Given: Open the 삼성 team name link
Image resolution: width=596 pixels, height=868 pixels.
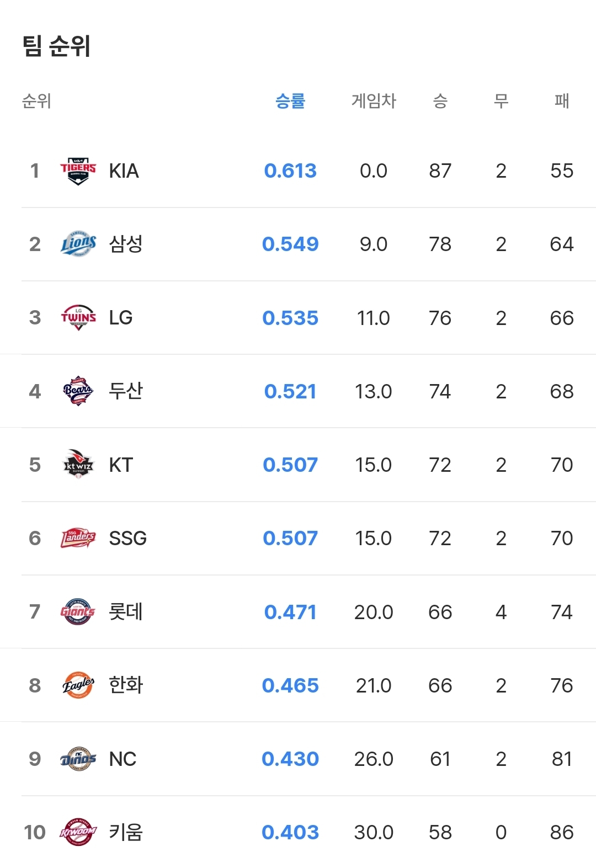Looking at the screenshot, I should click(126, 244).
